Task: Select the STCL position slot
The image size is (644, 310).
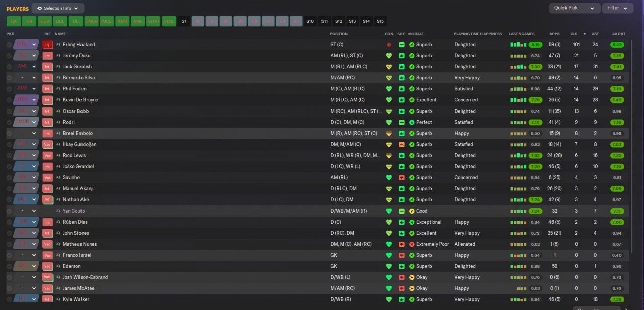Action: [169, 21]
